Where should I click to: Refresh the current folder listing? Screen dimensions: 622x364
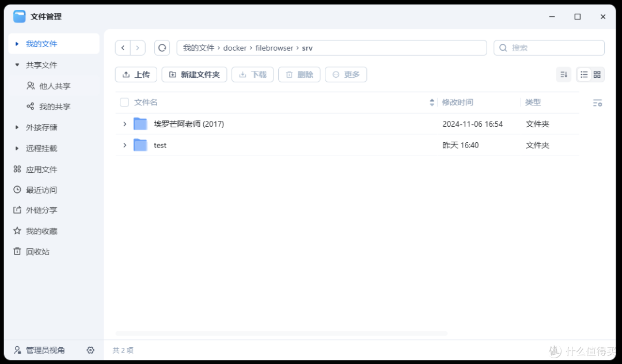[x=162, y=48]
